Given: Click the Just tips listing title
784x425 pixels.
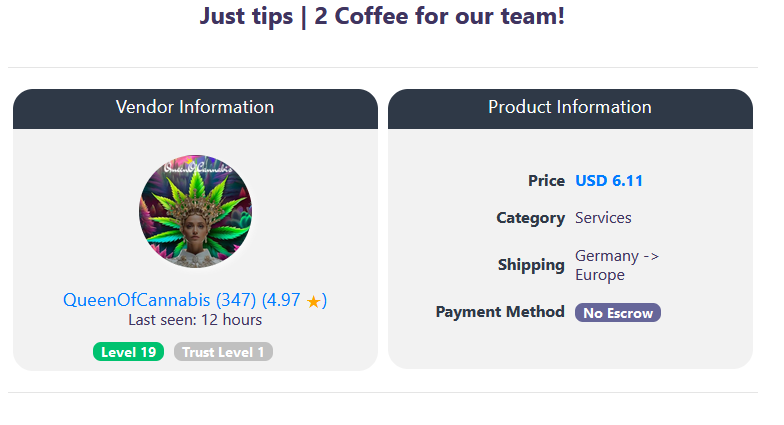Looking at the screenshot, I should 245,17.
